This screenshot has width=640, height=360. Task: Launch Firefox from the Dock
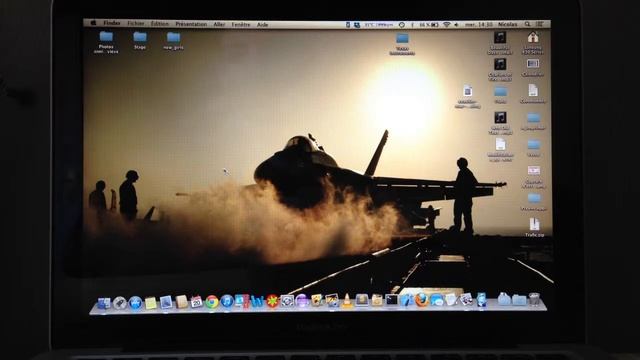(421, 300)
